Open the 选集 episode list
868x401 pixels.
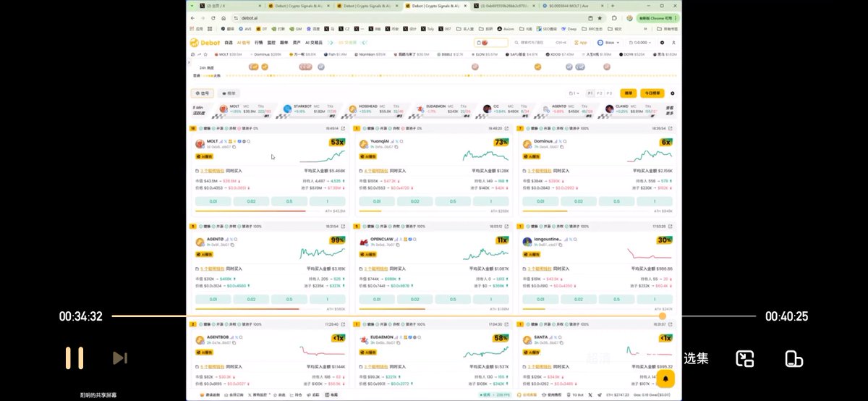click(x=696, y=358)
